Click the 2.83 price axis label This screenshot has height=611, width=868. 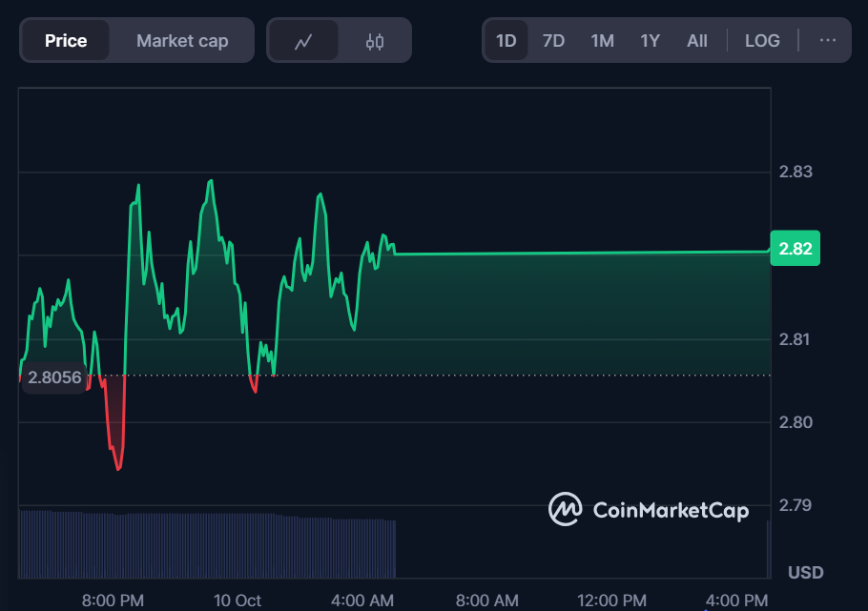coord(796,172)
